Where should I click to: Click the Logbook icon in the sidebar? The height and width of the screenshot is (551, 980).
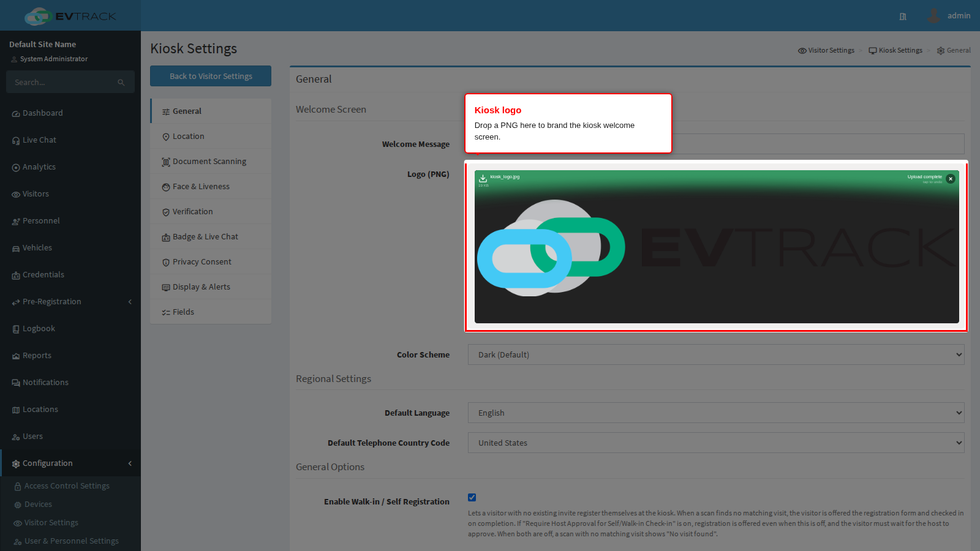[x=16, y=329]
